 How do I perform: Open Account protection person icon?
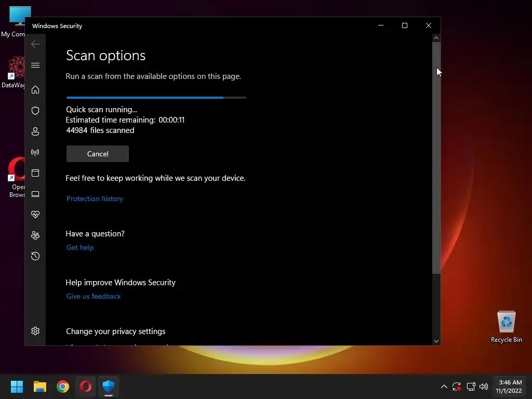(x=35, y=131)
